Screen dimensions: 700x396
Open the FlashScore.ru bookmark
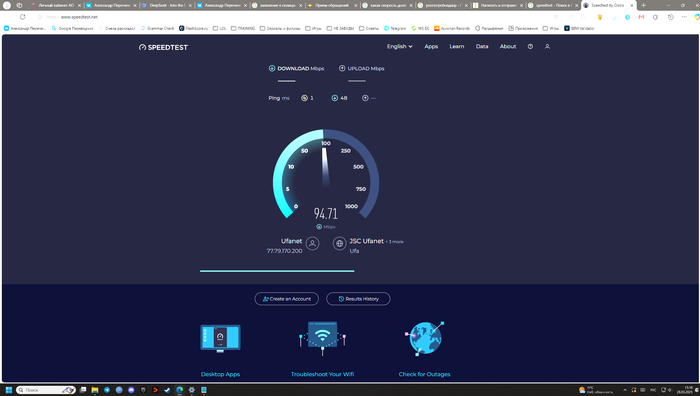pos(193,28)
